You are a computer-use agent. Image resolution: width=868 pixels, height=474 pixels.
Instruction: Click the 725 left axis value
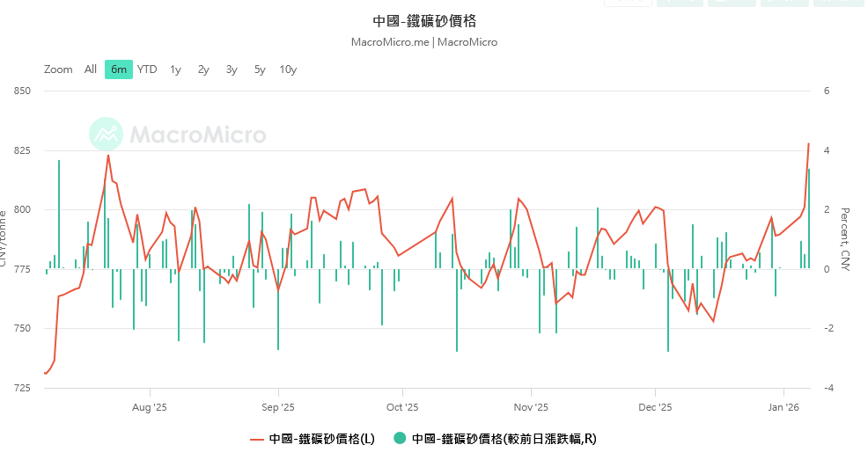[x=22, y=389]
